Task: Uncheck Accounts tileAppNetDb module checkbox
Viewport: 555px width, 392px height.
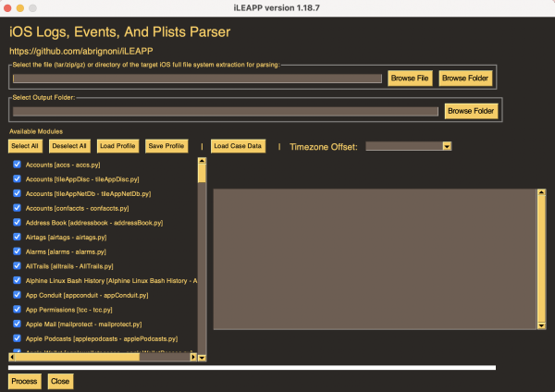Action: point(17,193)
